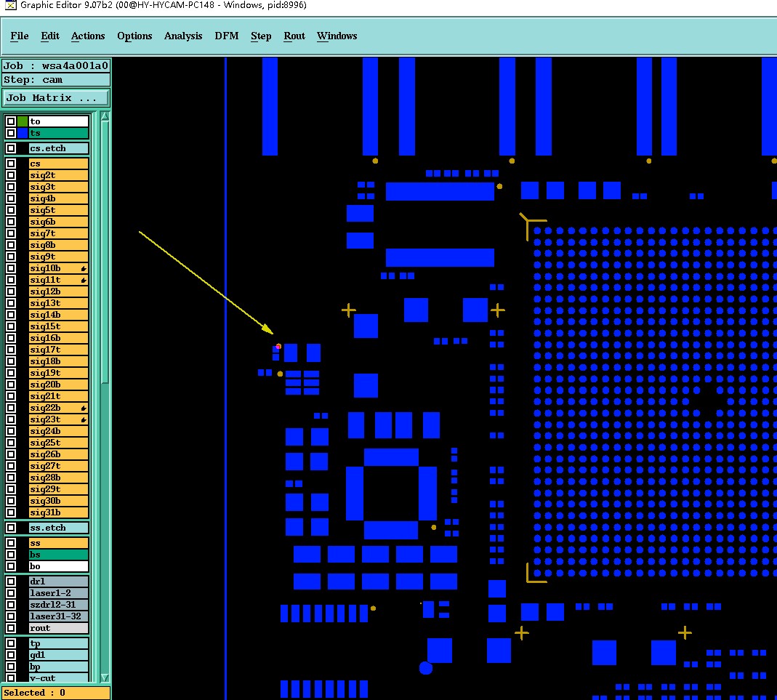Click the scroll down arrow of layer list

105,677
